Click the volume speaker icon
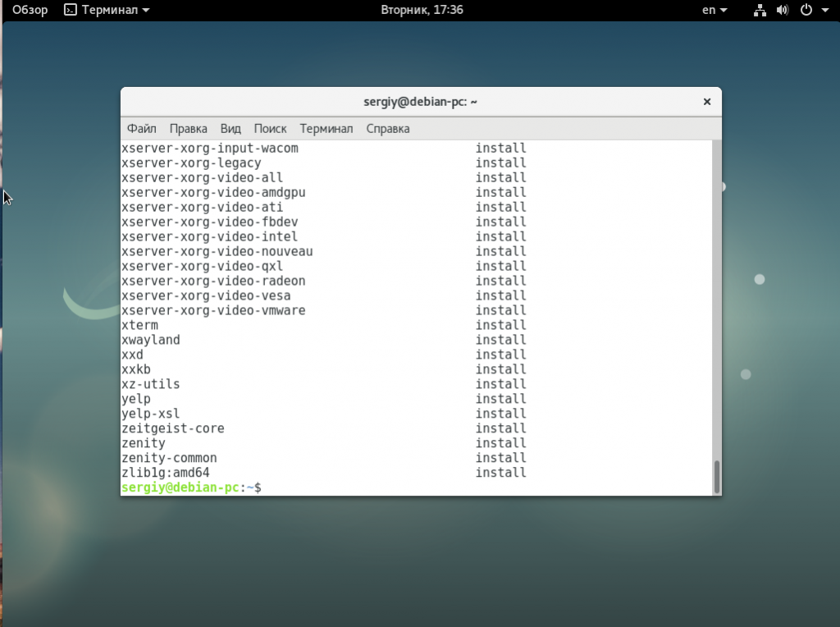This screenshot has height=627, width=840. coord(782,10)
